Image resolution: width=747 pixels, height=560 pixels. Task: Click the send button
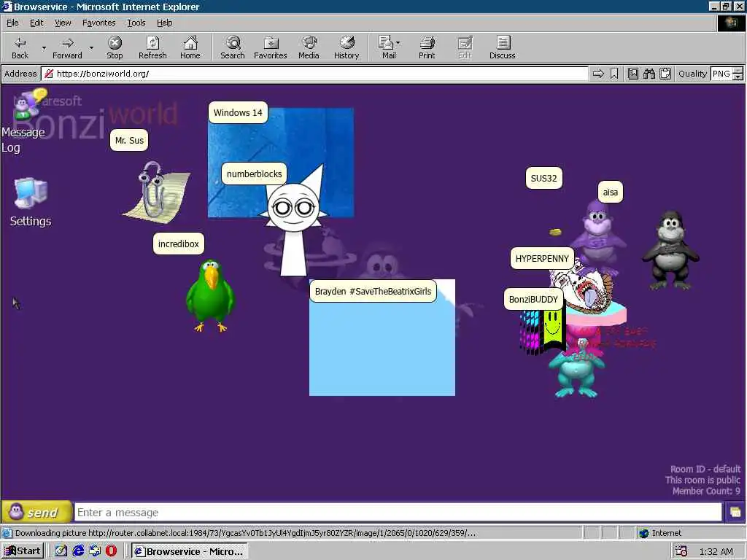(x=36, y=513)
